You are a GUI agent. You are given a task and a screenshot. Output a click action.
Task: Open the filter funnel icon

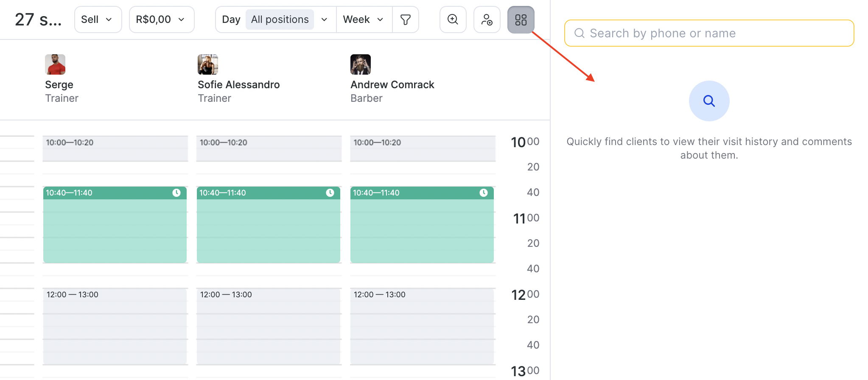coord(406,20)
